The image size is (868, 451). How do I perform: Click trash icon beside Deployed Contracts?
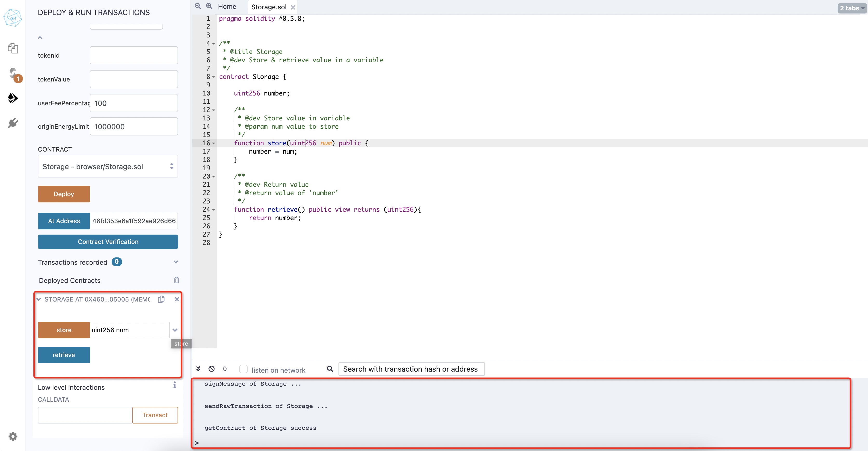(x=176, y=280)
